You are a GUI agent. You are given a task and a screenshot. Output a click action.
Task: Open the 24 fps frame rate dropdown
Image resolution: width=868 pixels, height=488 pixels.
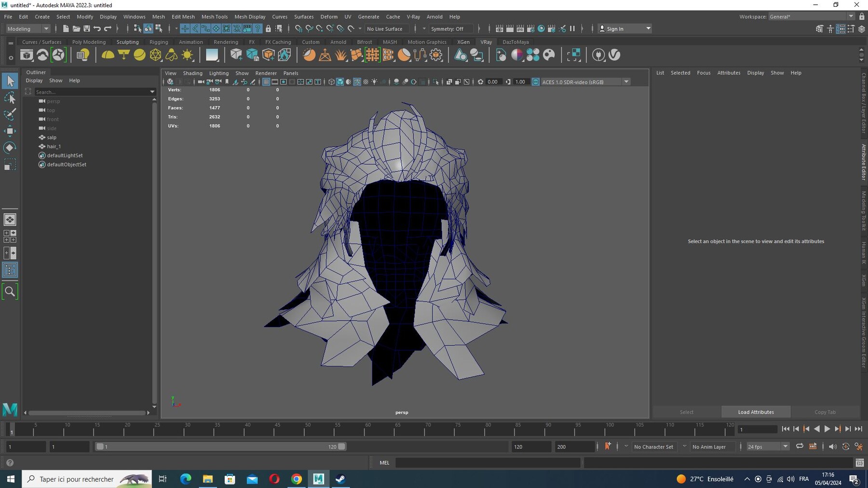pos(767,447)
